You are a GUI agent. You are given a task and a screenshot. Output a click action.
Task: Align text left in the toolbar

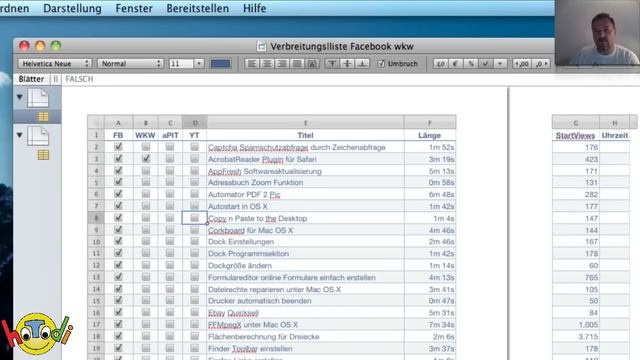[252, 64]
